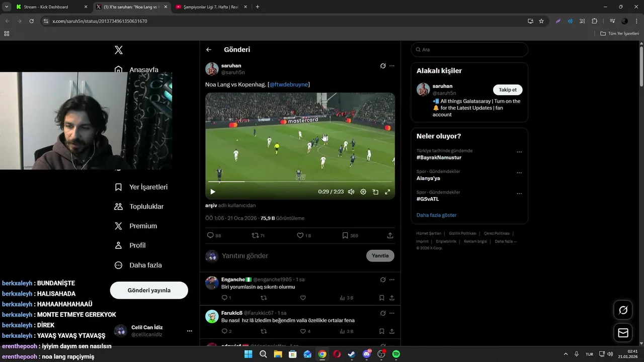The height and width of the screenshot is (362, 644).
Task: Open account menu dots beside Celil Can İdiz
Action: [x=190, y=331]
